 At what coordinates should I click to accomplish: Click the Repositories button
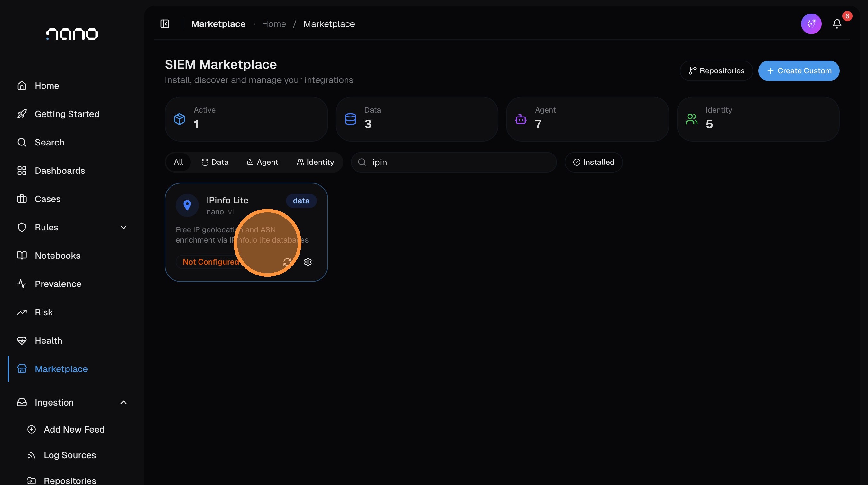point(716,71)
